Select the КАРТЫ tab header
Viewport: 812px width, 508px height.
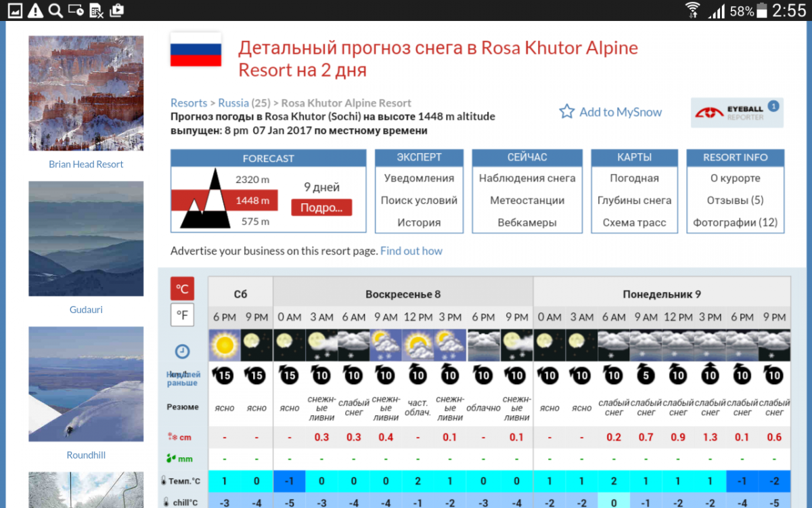pos(634,157)
